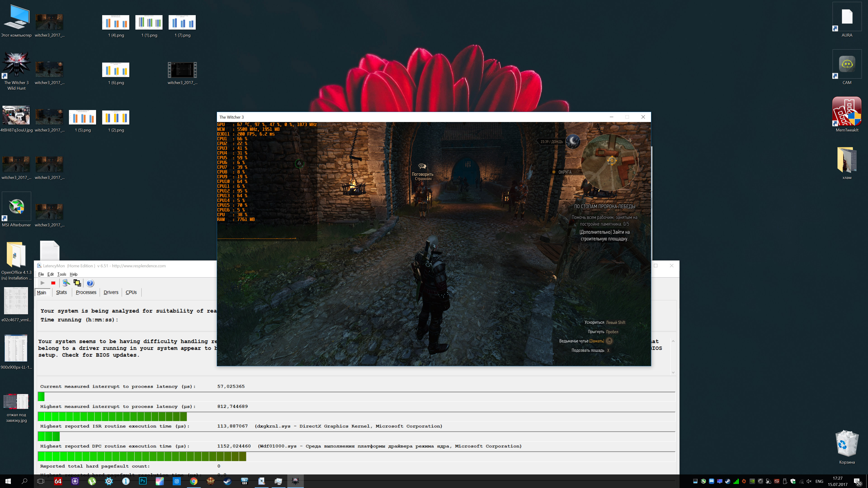Click Photoshop icon in the taskbar
868x488 pixels.
click(x=143, y=481)
